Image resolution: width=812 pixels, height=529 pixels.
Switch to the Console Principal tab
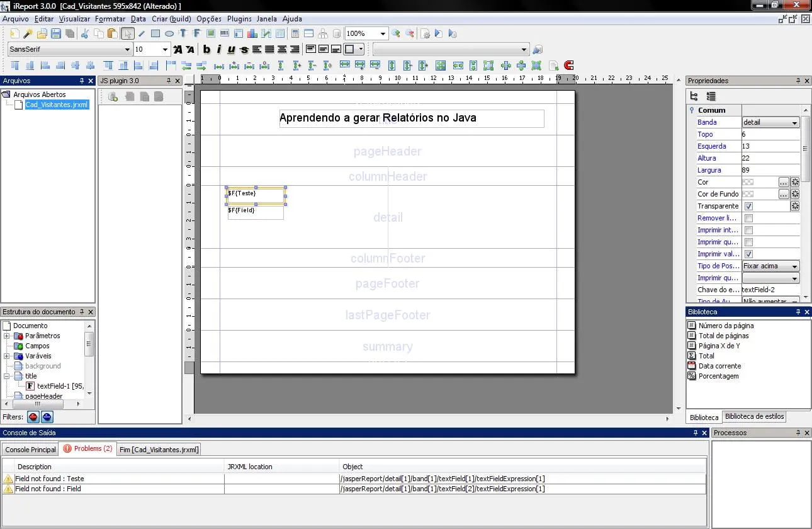pyautogui.click(x=30, y=450)
